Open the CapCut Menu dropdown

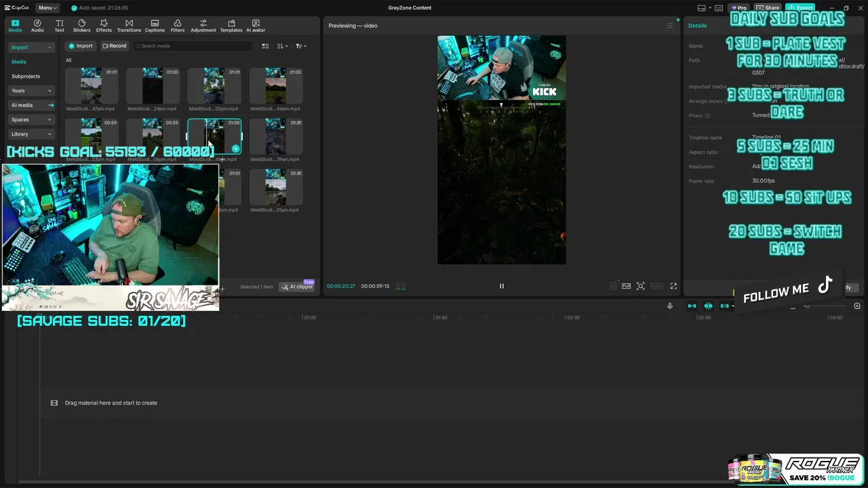47,7
